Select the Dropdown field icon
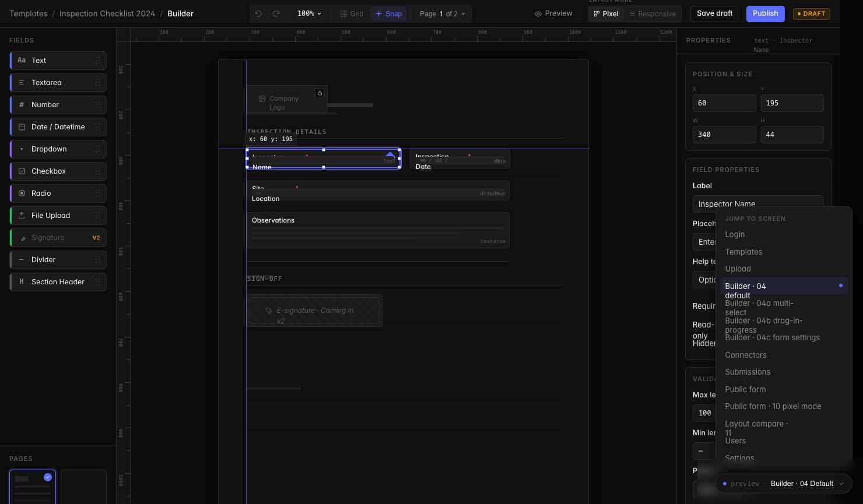 point(22,149)
